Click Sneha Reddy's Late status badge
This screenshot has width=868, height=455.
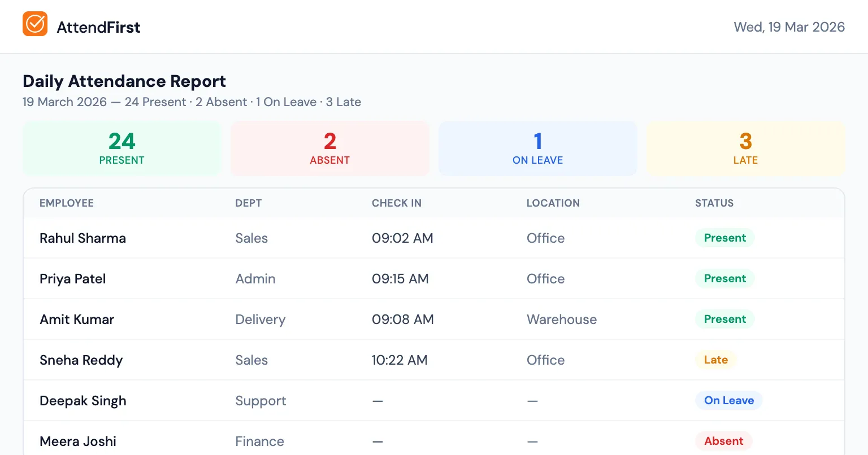click(x=715, y=360)
